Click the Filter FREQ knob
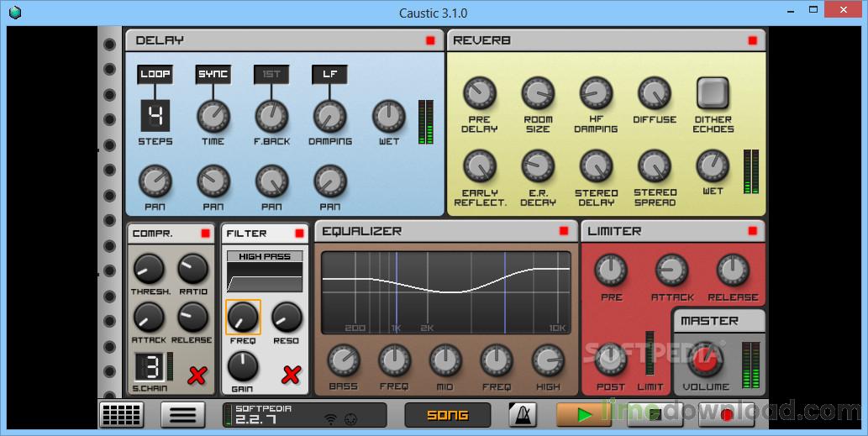Image resolution: width=868 pixels, height=436 pixels. 243,318
